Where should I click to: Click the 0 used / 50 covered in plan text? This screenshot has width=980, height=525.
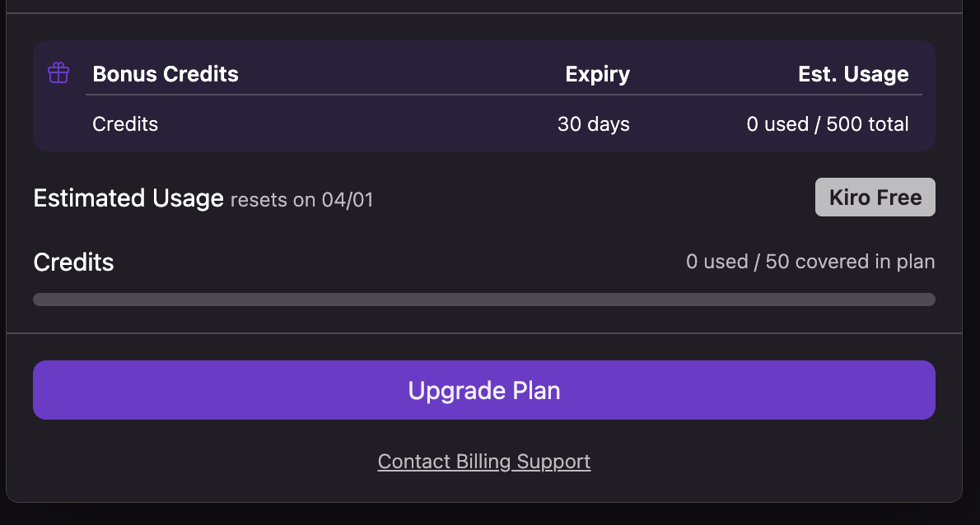(x=810, y=262)
